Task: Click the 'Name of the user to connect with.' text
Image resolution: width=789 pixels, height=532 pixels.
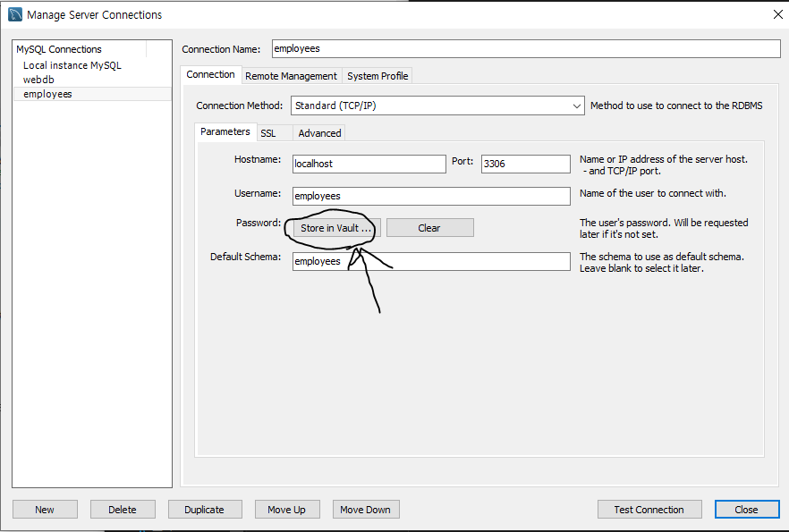Action: pos(653,194)
